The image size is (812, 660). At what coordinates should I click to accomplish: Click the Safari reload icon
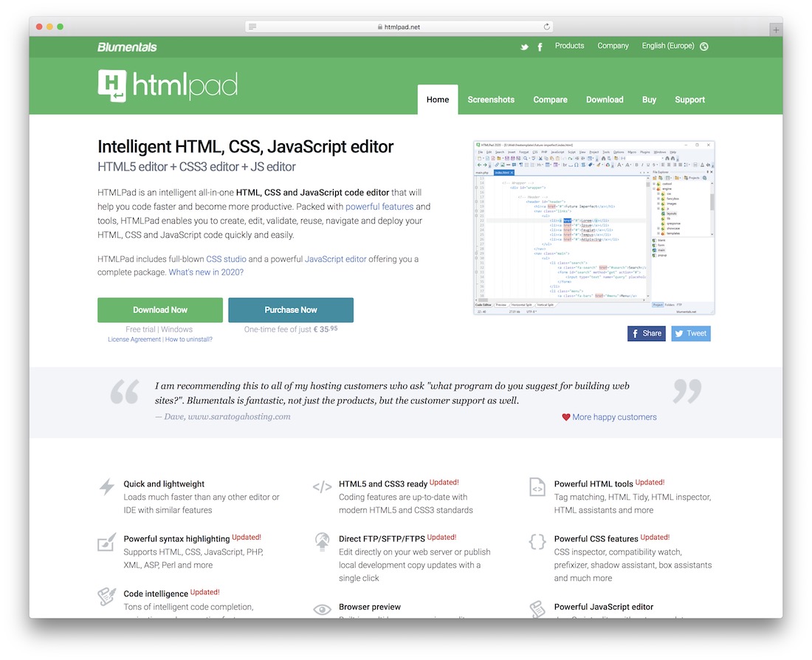coord(546,27)
